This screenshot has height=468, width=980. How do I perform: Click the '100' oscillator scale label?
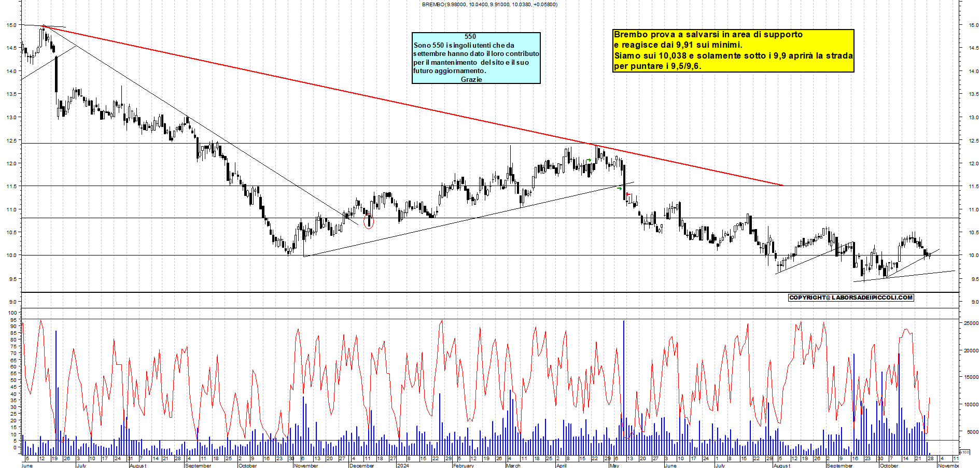click(x=12, y=313)
